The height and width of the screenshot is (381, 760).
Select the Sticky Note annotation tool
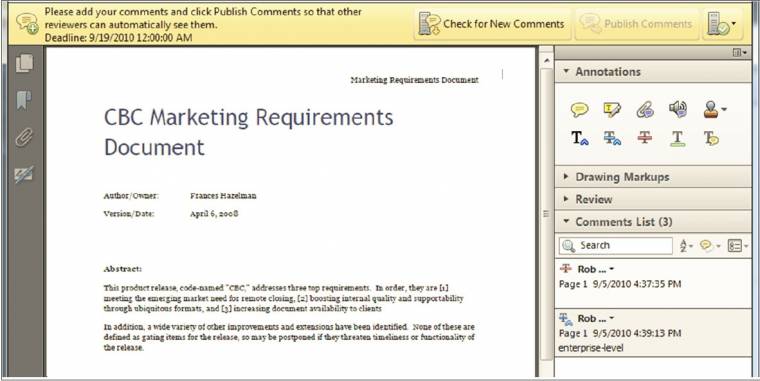click(x=579, y=110)
